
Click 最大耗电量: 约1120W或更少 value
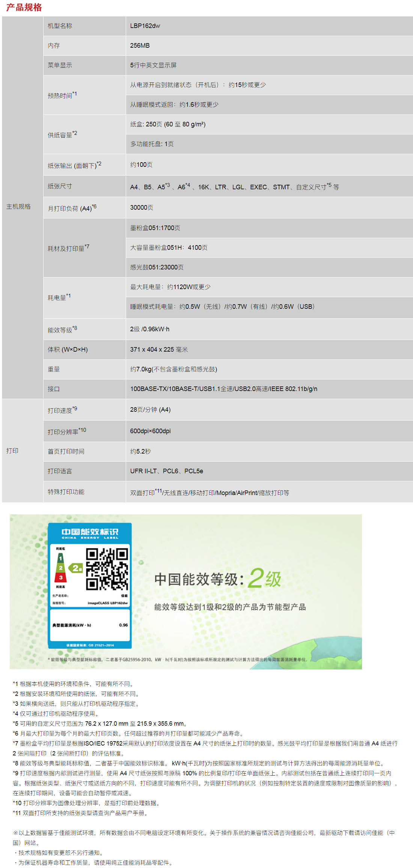pos(170,287)
